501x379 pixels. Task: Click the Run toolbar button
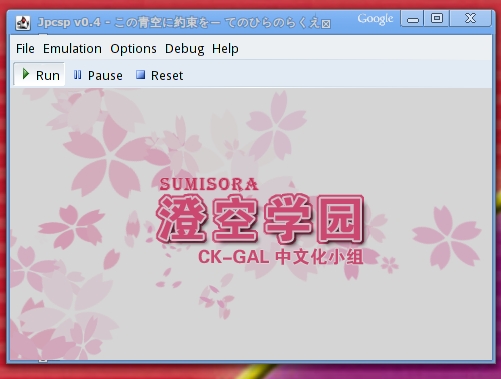point(39,75)
